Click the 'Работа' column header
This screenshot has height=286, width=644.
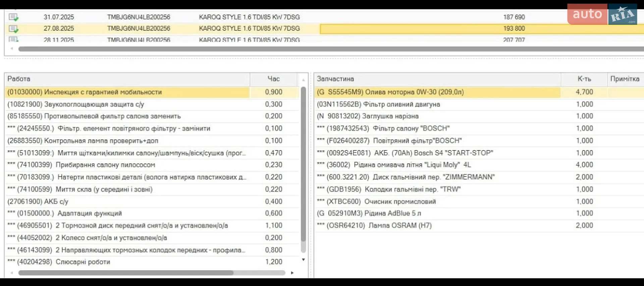pos(127,79)
